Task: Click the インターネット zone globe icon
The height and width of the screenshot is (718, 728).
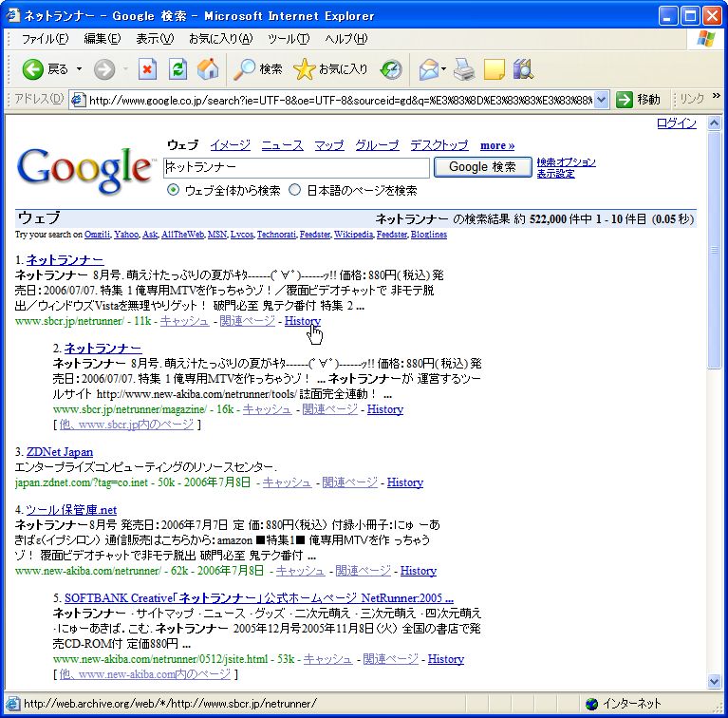Action: point(591,704)
